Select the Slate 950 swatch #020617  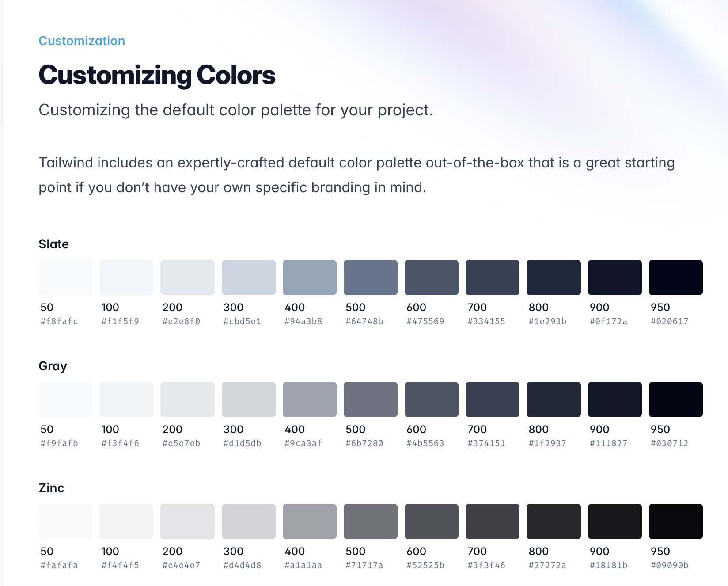[676, 278]
